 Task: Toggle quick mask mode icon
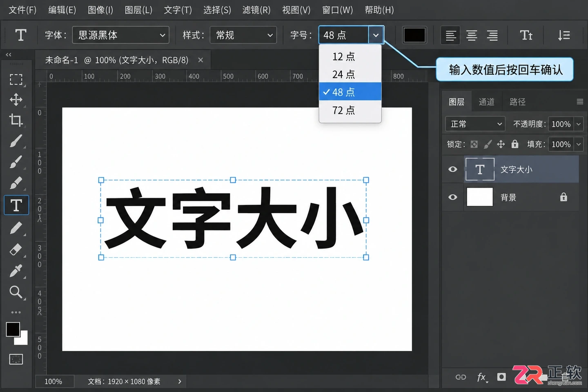pyautogui.click(x=16, y=359)
